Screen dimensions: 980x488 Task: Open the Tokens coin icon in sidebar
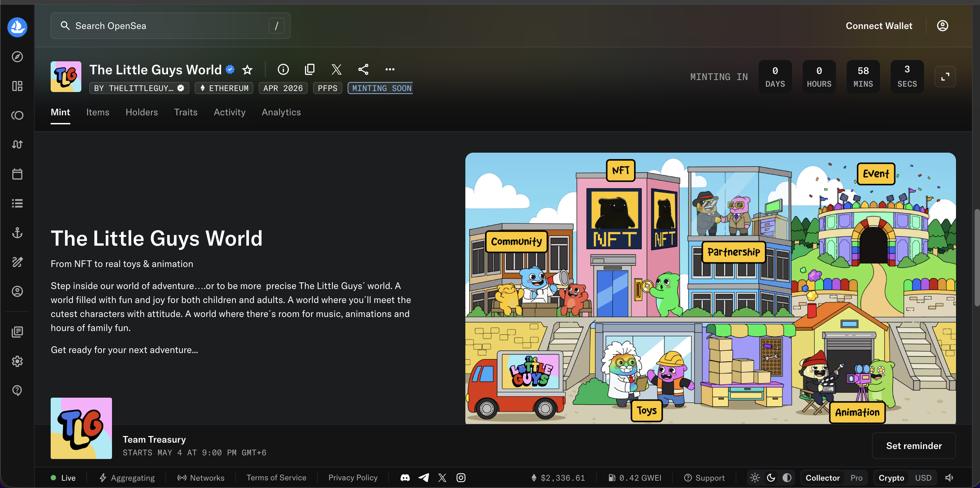[x=17, y=115]
